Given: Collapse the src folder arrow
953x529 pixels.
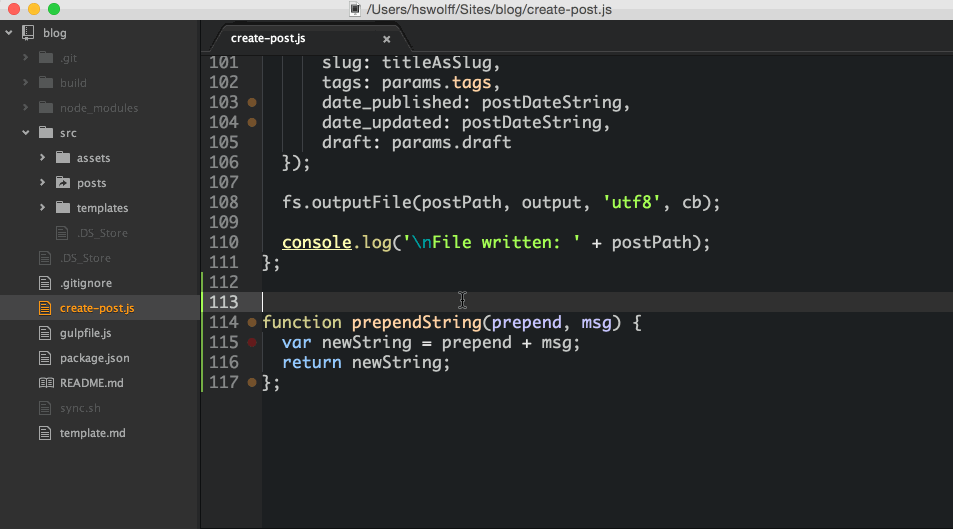Looking at the screenshot, I should pyautogui.click(x=26, y=133).
